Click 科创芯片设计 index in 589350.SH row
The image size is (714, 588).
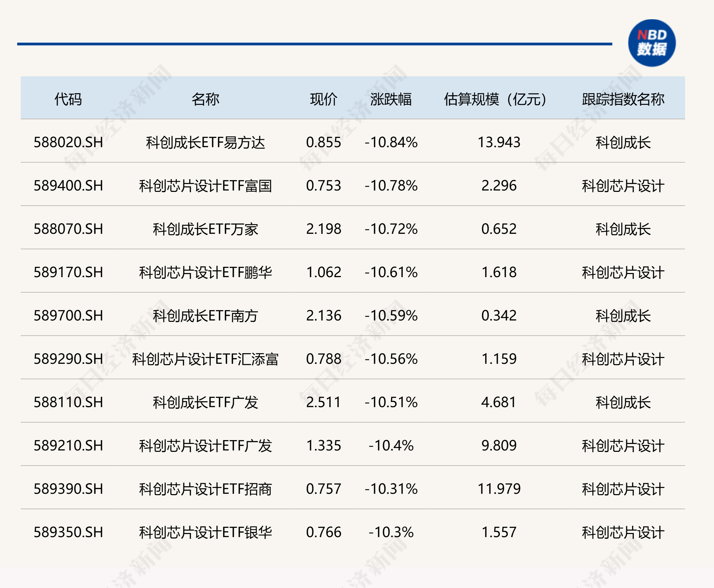point(623,532)
